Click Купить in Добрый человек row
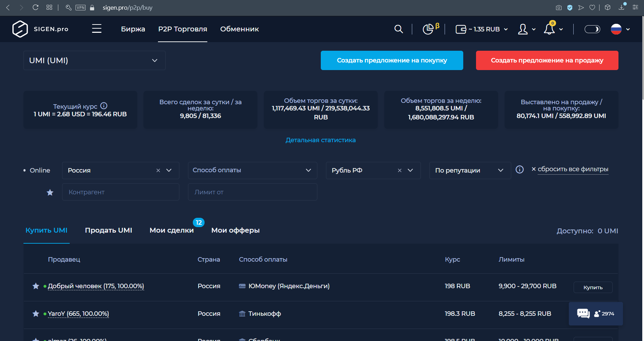Screen dimensions: 644x341 (x=593, y=288)
